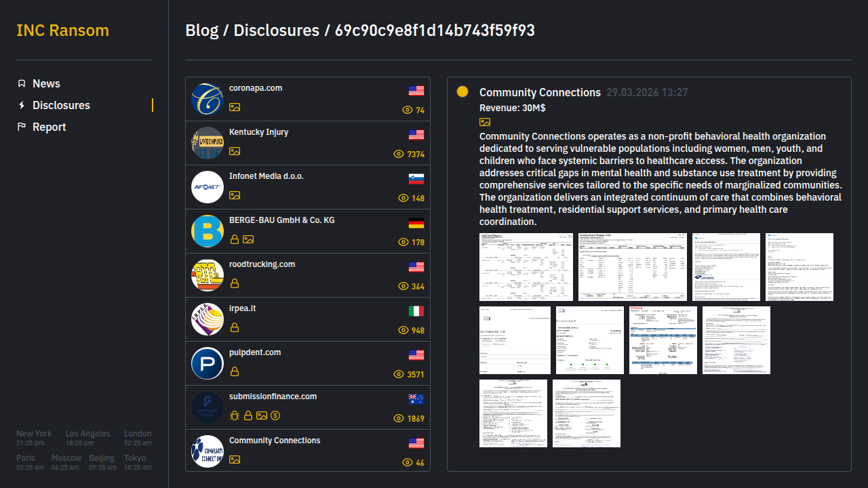Click the Slovenian flag on Infonet Media entry
The width and height of the screenshot is (868, 488).
click(416, 179)
